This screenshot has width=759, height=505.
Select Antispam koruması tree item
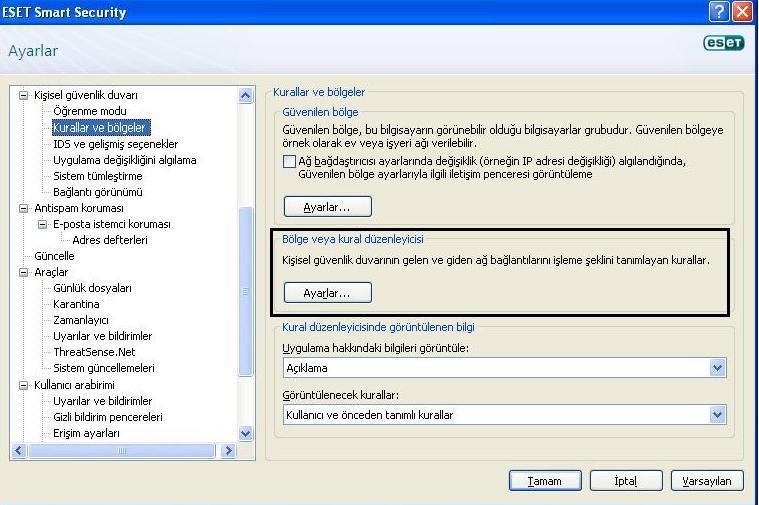[78, 208]
